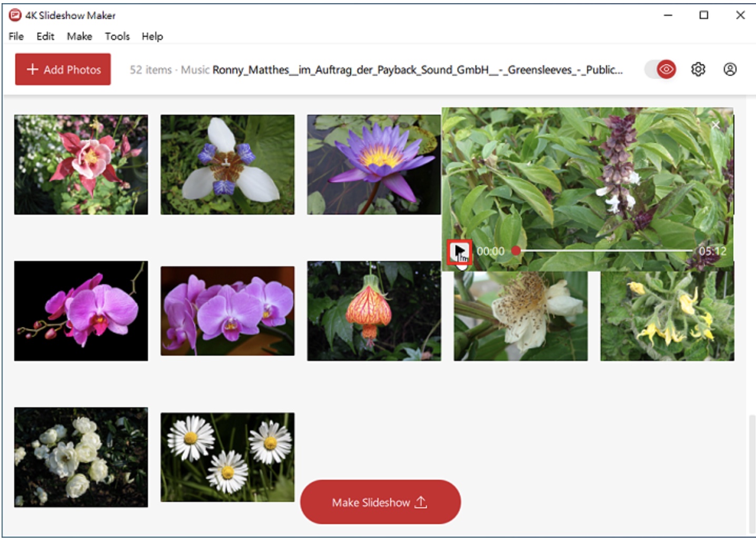
Task: Select the red and pink columbine photo
Action: tap(81, 165)
